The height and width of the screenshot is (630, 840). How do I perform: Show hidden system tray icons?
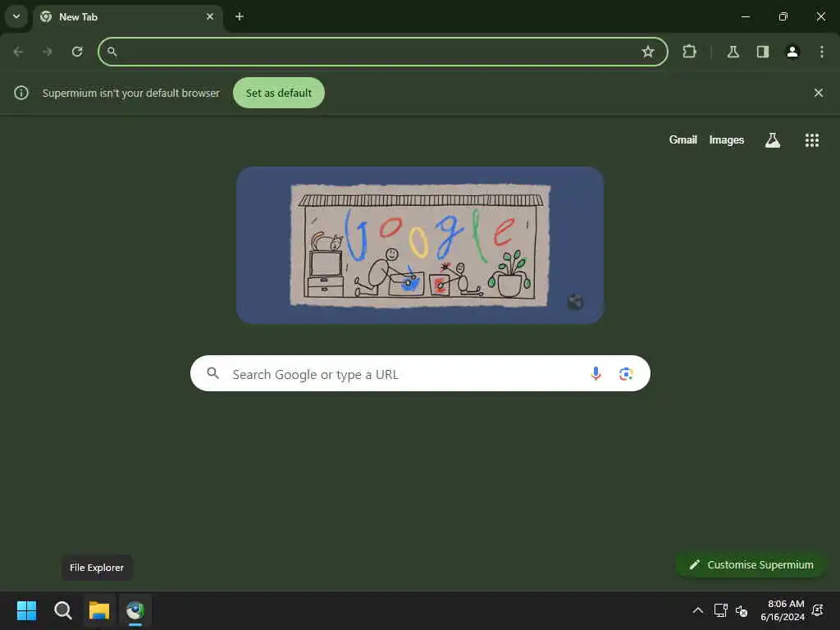697,610
